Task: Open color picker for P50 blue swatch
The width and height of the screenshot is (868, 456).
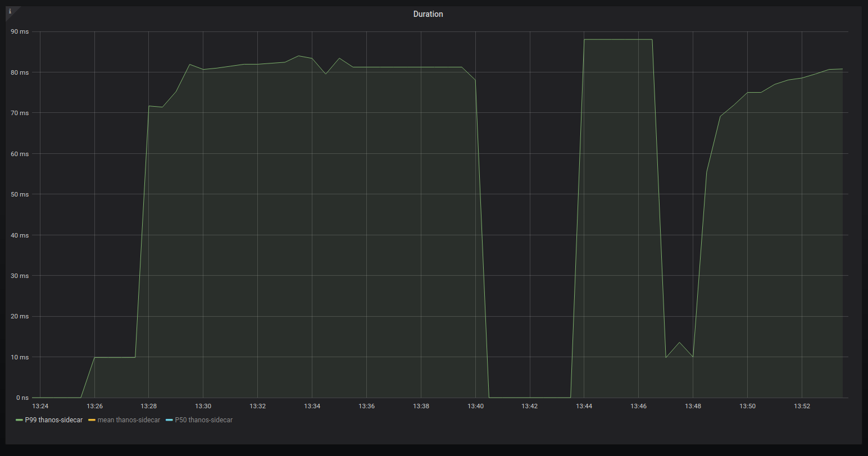Action: tap(170, 420)
